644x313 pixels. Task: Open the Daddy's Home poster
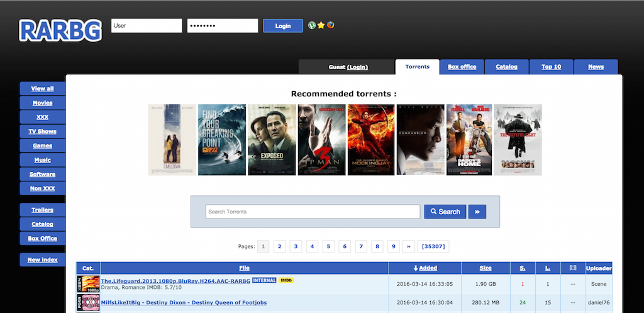click(469, 139)
